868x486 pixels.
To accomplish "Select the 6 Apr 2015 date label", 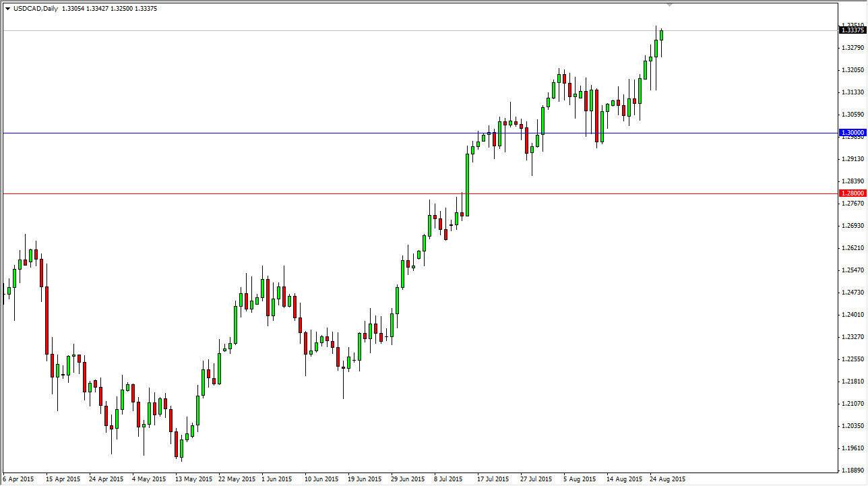I will click(19, 479).
